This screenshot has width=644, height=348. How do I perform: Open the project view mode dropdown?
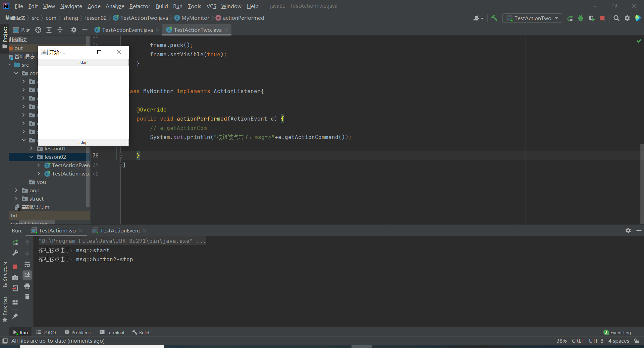(21, 30)
